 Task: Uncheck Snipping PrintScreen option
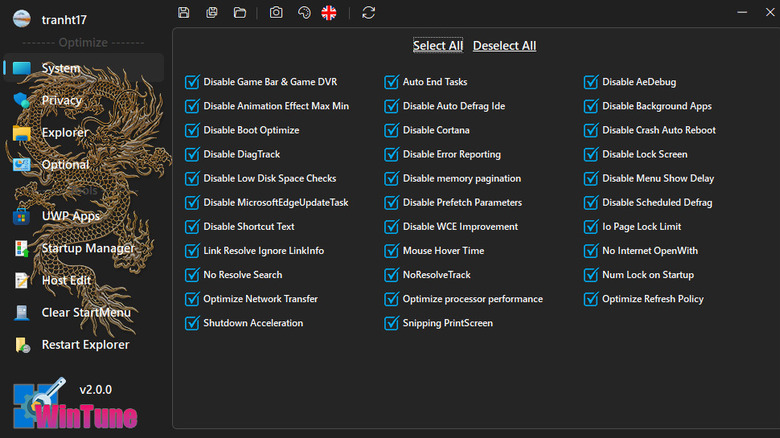tap(391, 323)
